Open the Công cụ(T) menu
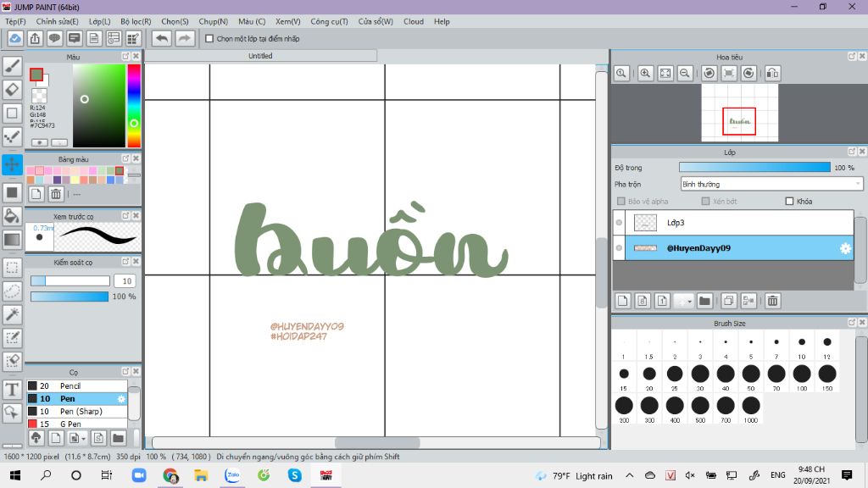 [x=329, y=21]
